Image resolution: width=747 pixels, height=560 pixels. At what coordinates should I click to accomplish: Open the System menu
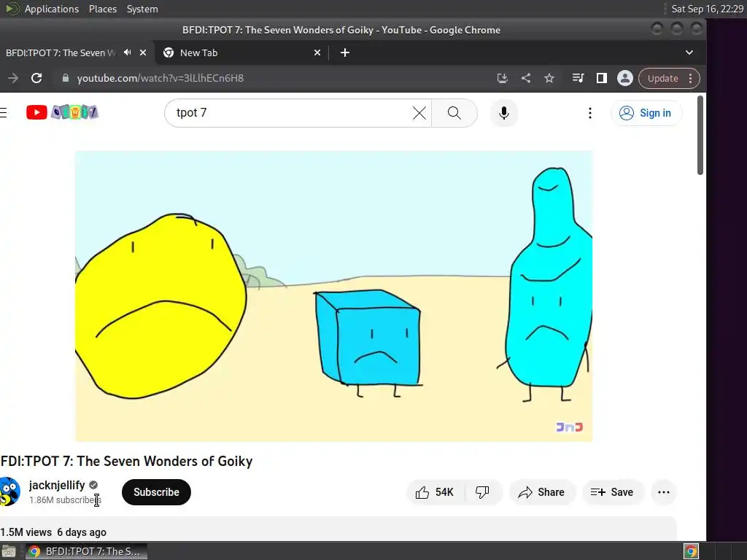coord(142,9)
